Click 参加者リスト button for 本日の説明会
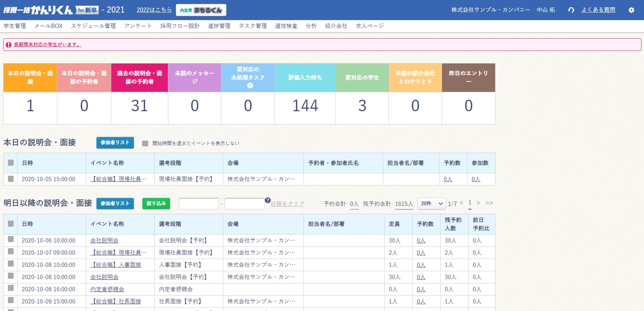Viewport: 644px width, 311px height. 115,142
